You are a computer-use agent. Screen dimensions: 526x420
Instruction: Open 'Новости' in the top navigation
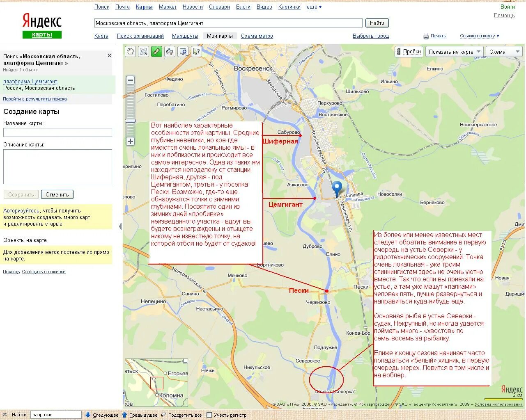point(193,7)
